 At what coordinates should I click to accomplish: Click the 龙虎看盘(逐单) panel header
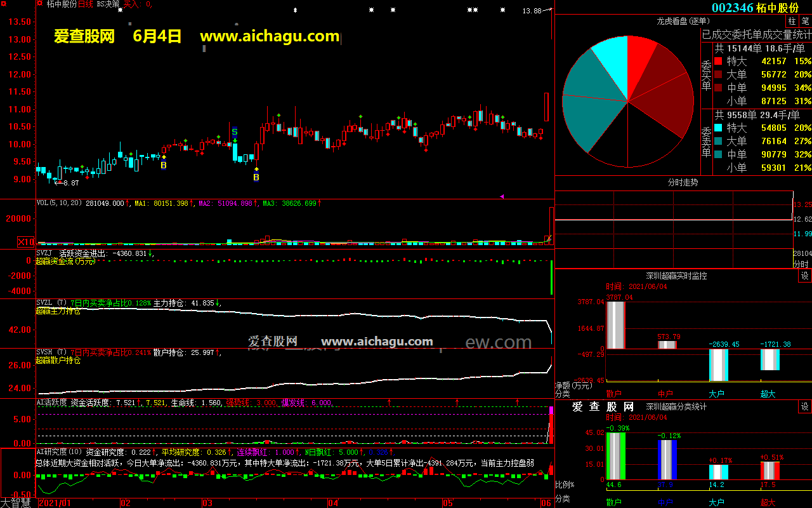tap(683, 21)
